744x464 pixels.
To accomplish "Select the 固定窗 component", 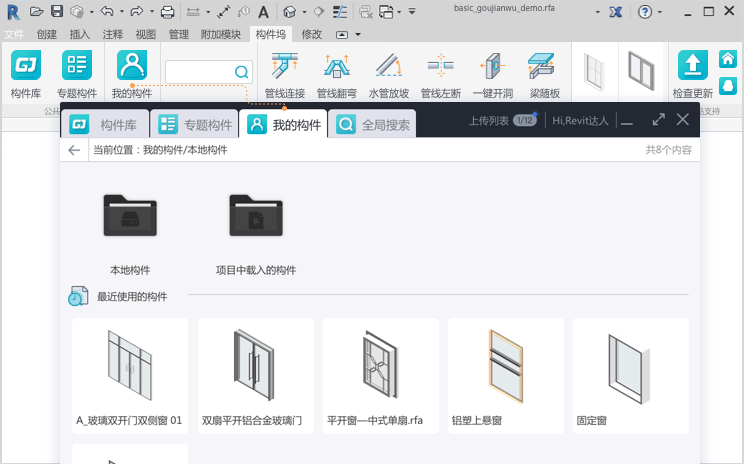I will click(x=631, y=376).
